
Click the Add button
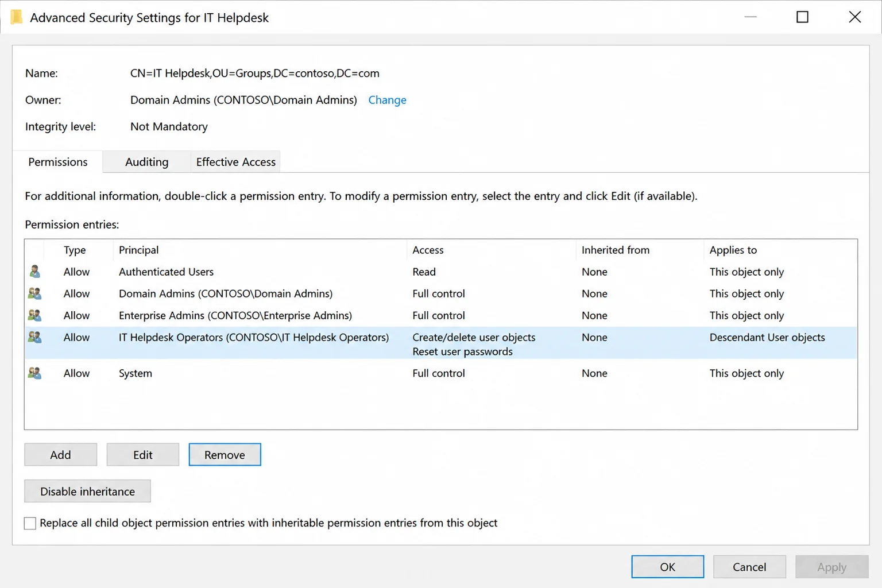pos(60,455)
